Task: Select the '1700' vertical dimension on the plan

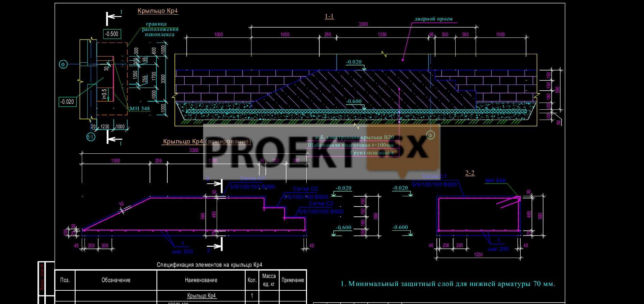Action: [x=154, y=76]
